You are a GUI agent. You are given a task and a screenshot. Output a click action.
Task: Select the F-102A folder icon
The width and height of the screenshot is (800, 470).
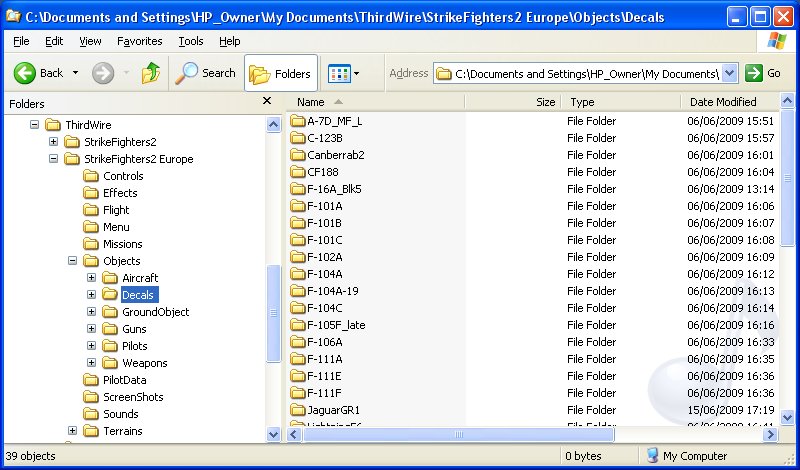(297, 257)
